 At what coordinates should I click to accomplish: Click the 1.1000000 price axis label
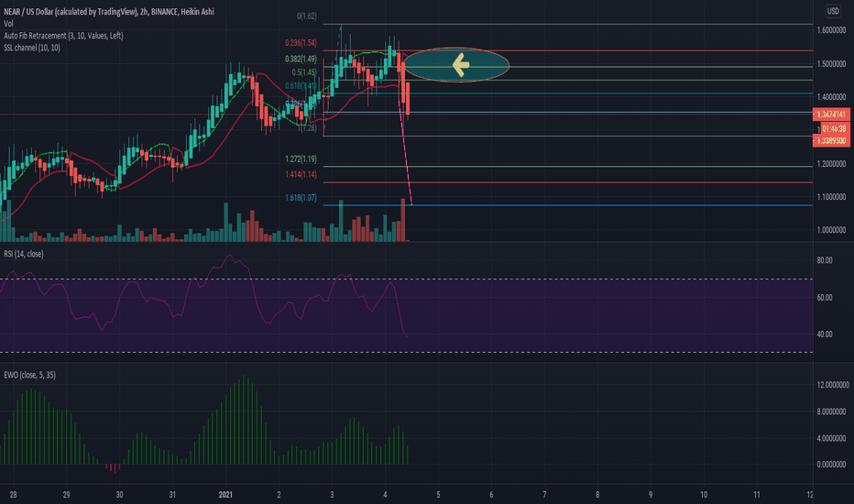pos(831,197)
